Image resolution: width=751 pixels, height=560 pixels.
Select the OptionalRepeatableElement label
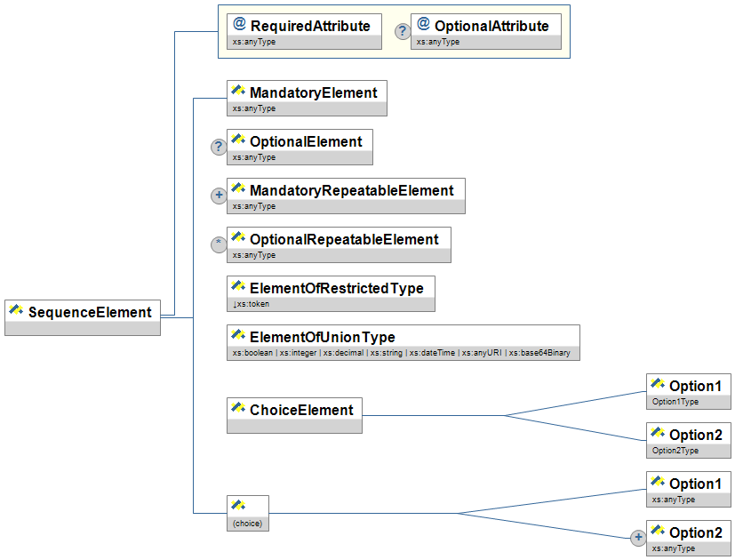coord(344,239)
